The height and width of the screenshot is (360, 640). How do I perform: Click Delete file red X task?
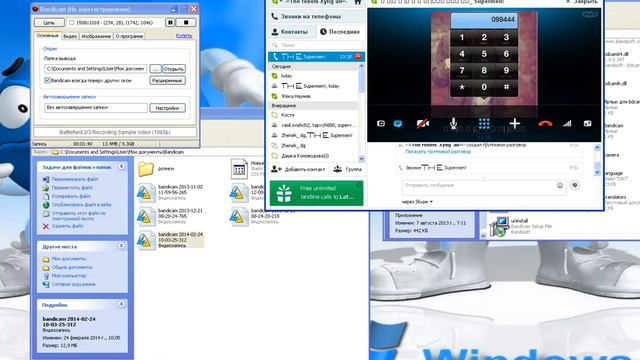(x=46, y=226)
